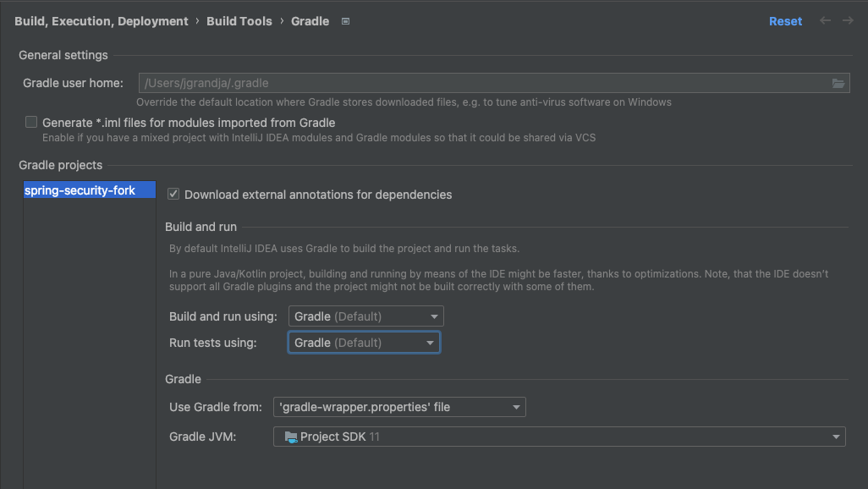Click the Project SDK folder icon
Image resolution: width=868 pixels, height=489 pixels.
coord(291,437)
